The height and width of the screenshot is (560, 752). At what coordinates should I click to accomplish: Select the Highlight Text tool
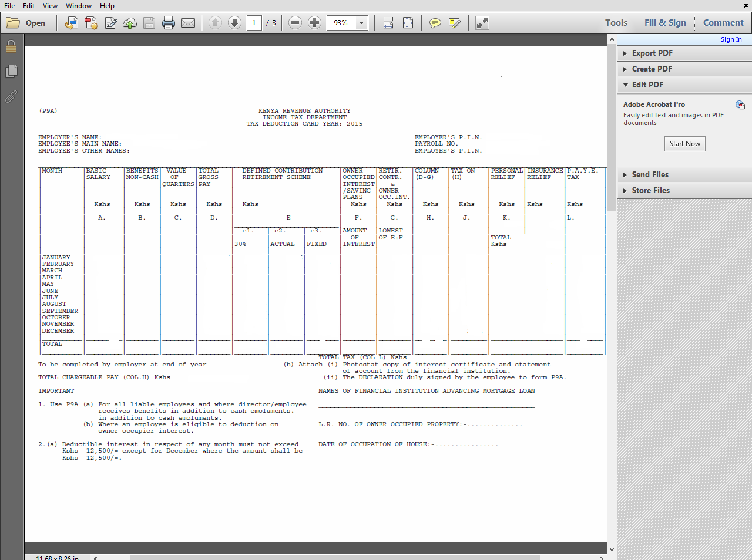(x=454, y=23)
